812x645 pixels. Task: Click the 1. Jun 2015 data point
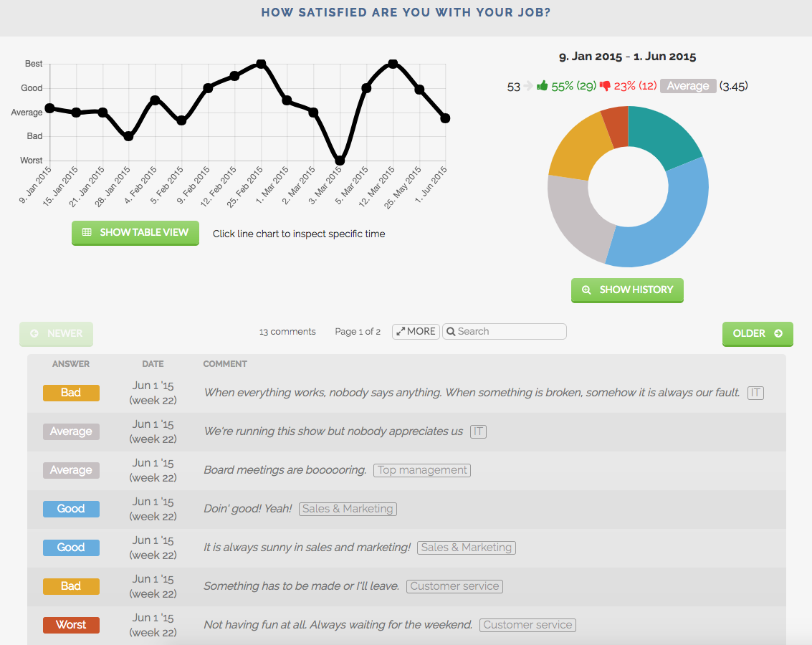pos(445,118)
